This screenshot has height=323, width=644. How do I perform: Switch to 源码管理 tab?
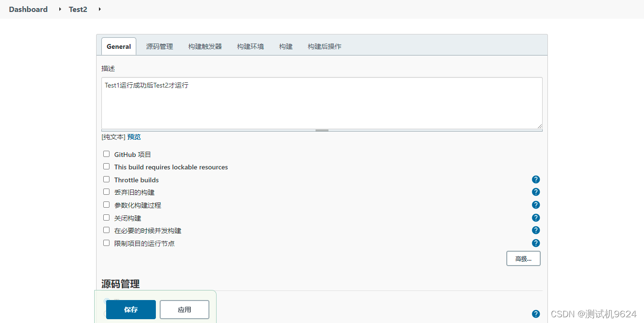pos(160,46)
